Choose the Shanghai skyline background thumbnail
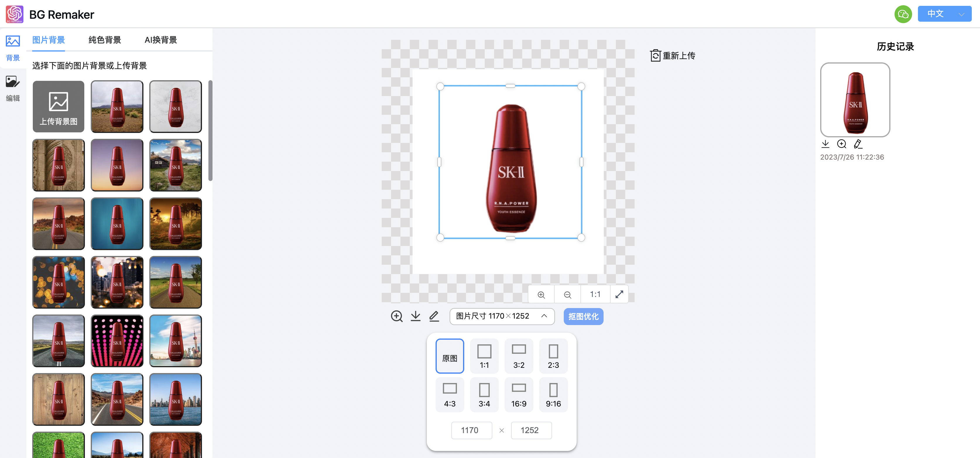980x458 pixels. pyautogui.click(x=175, y=341)
